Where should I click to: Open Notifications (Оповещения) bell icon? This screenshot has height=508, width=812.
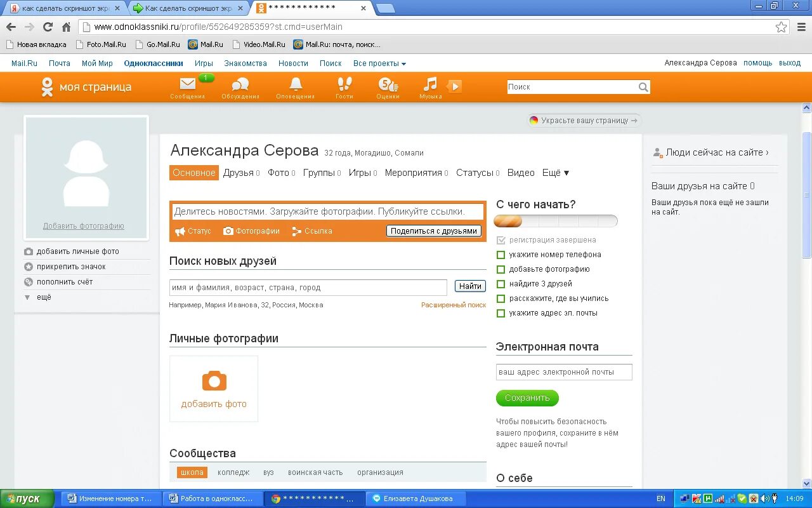tap(296, 84)
